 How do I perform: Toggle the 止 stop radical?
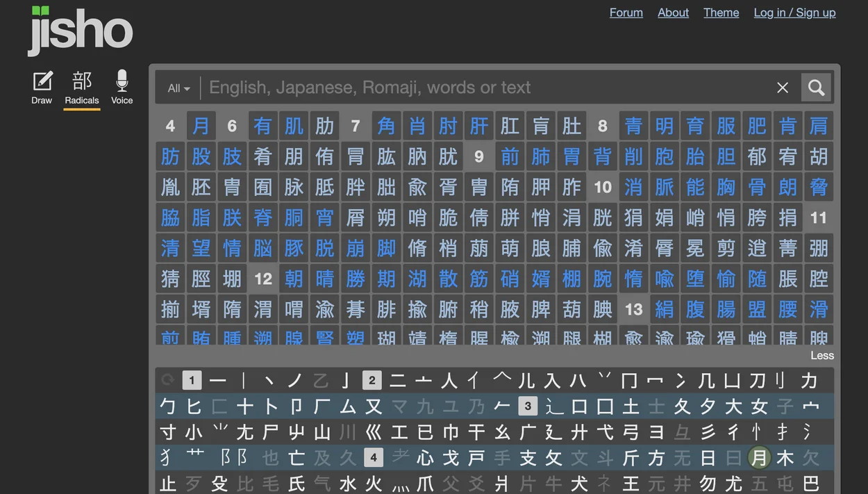168,484
